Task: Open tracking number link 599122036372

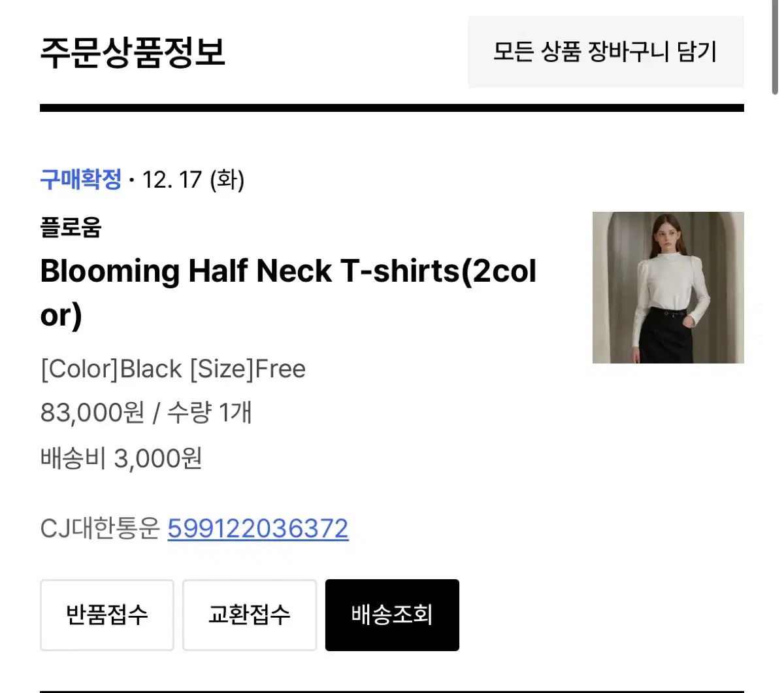Action: [x=257, y=529]
